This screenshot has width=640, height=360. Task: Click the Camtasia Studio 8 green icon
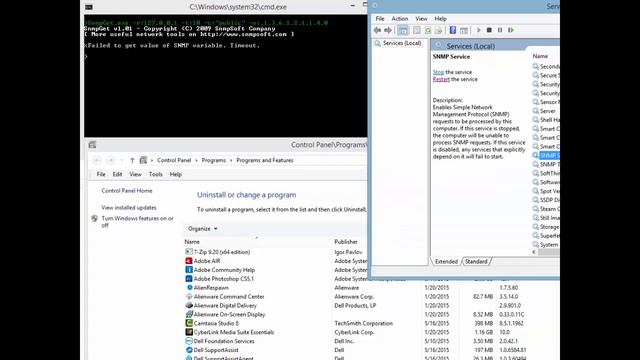click(x=189, y=323)
